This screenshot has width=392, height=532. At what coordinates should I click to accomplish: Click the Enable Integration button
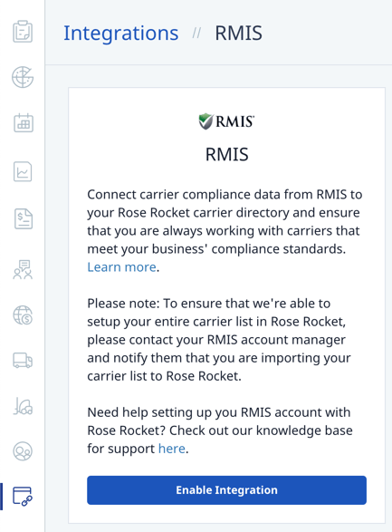[x=226, y=490]
